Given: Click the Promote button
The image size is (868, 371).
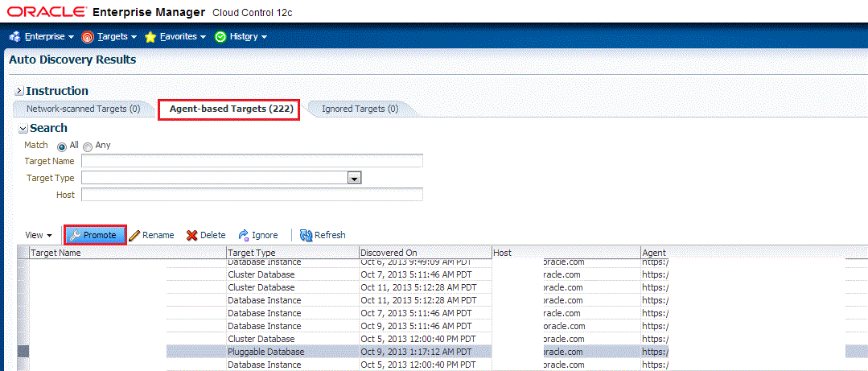Looking at the screenshot, I should pyautogui.click(x=95, y=235).
